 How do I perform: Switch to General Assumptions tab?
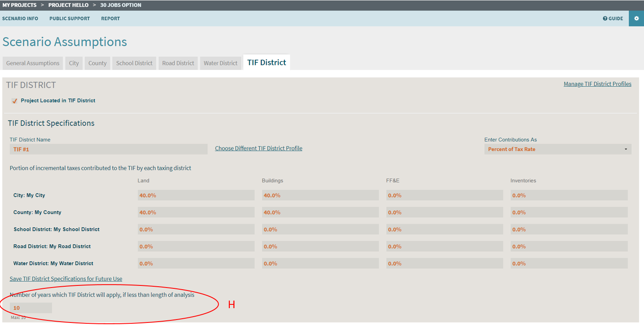(x=33, y=63)
